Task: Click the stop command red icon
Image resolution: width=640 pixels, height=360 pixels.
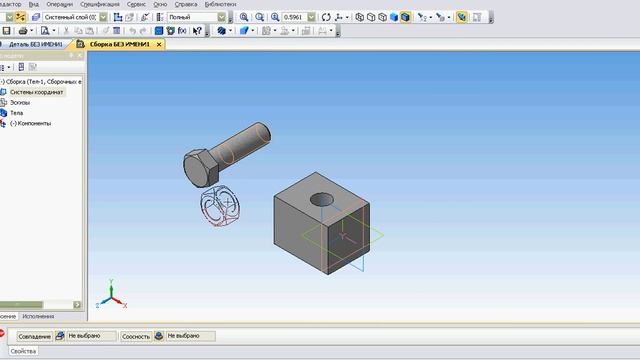Action: pos(2,333)
